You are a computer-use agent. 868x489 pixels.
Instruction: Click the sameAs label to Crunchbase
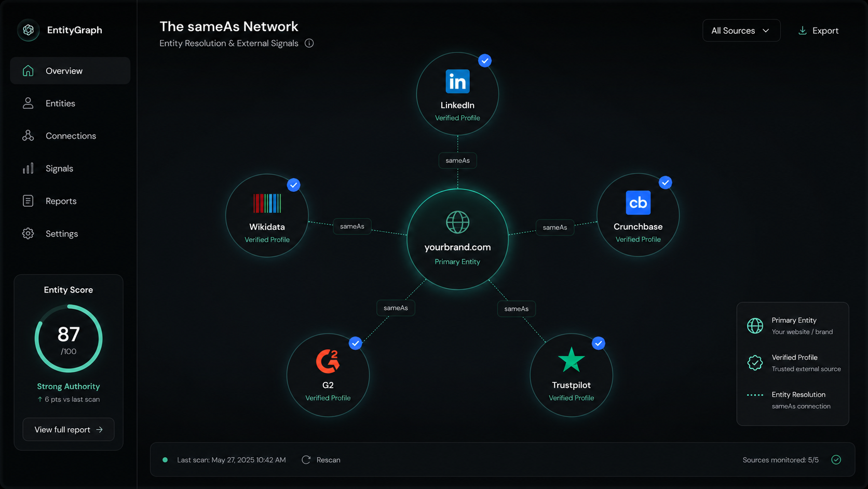click(555, 228)
